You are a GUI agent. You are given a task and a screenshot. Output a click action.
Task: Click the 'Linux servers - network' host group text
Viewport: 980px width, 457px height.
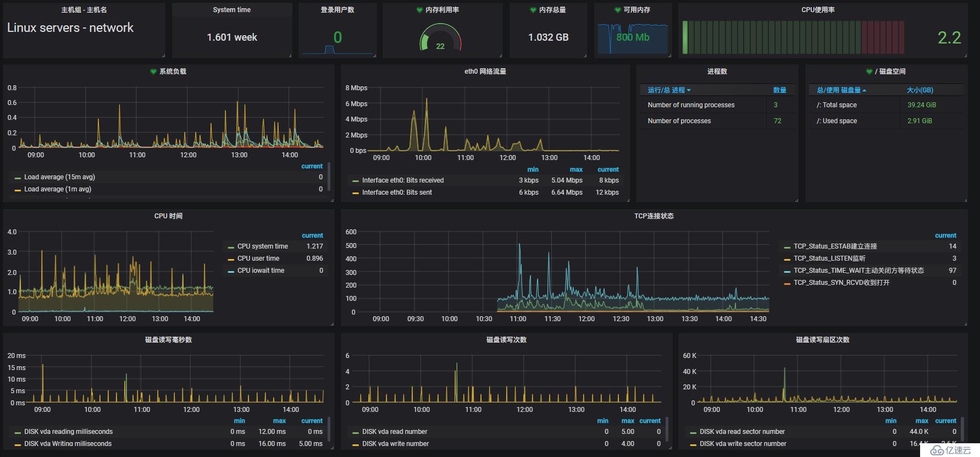tap(70, 27)
